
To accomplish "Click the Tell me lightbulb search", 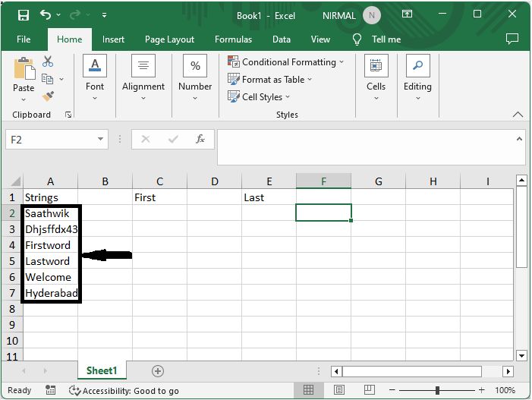I will [x=376, y=39].
